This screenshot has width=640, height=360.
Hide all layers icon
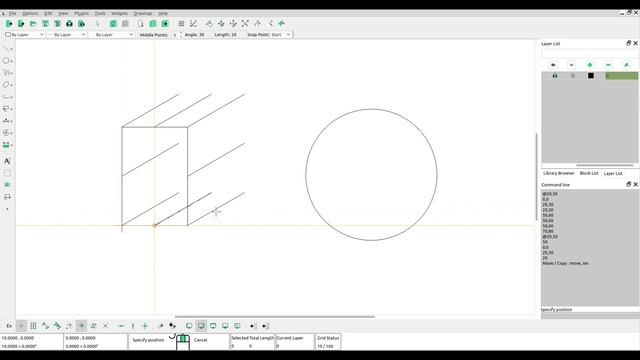[571, 65]
